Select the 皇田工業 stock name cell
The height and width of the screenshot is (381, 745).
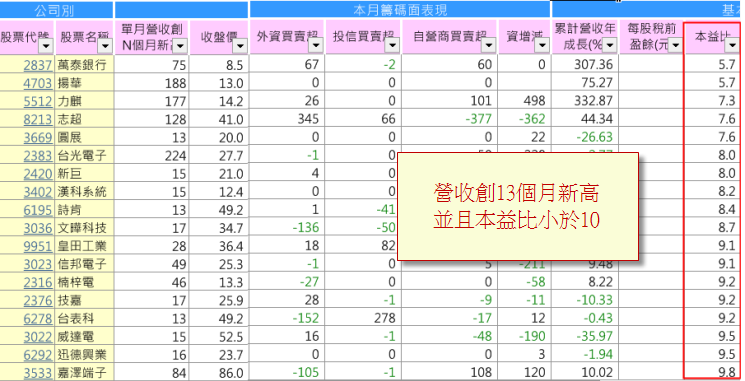(84, 246)
